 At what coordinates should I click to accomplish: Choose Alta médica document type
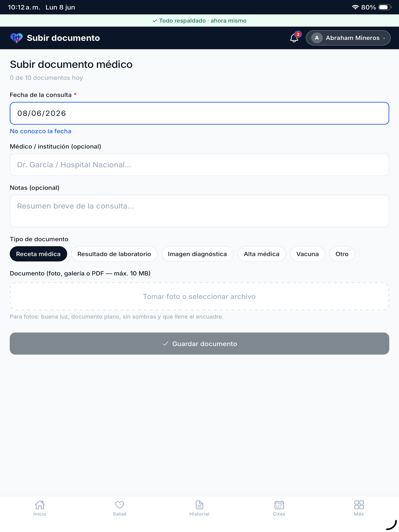[262, 254]
